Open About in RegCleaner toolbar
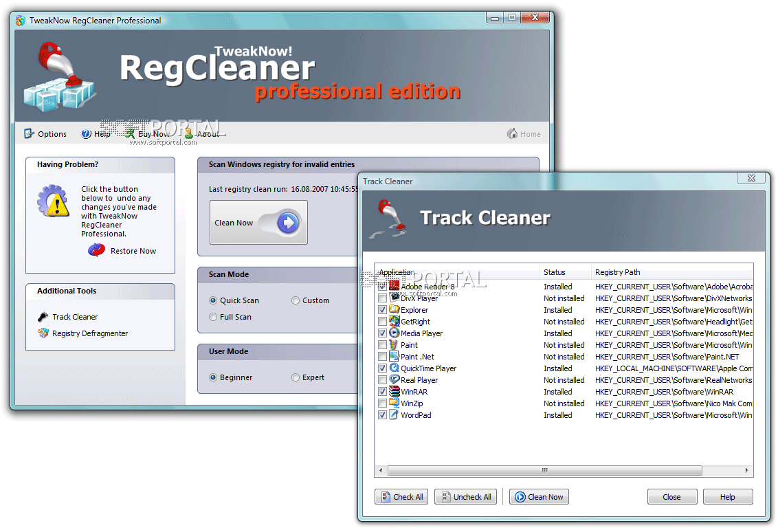Screen dimensions: 778x532 202,134
